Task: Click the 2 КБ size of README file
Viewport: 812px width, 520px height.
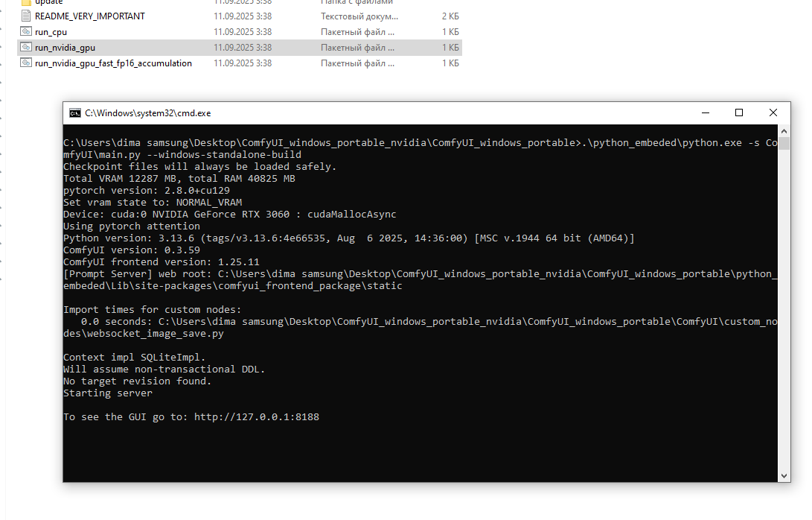Action: (450, 16)
